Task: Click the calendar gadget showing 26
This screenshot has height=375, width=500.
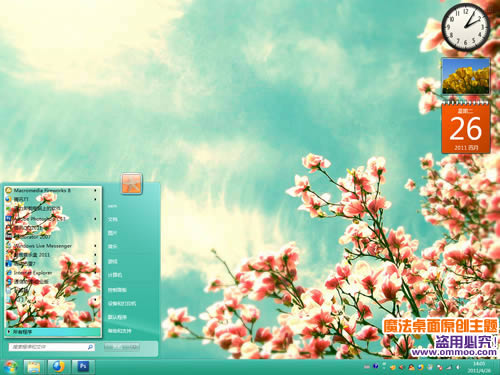Action: click(466, 127)
